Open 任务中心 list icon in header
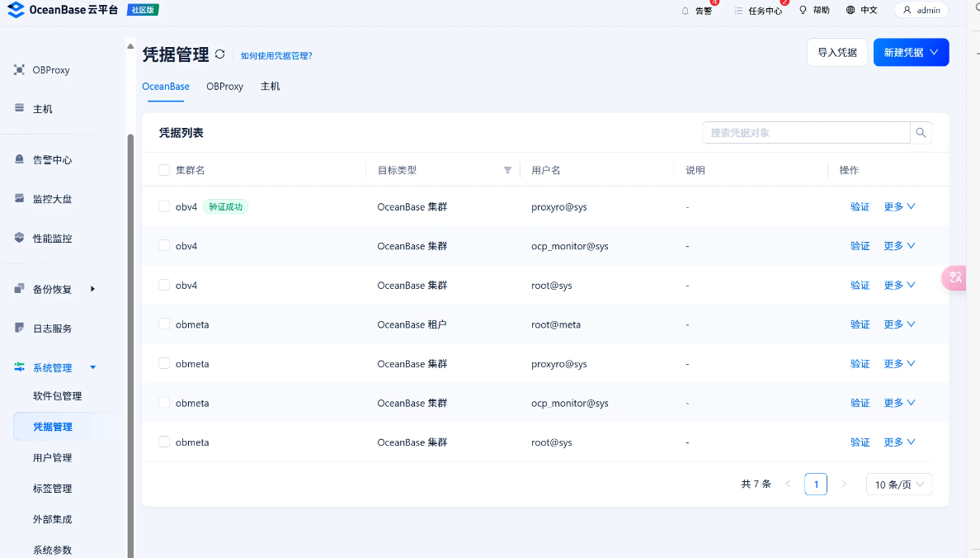Viewport: 980px width, 558px height. (x=738, y=11)
